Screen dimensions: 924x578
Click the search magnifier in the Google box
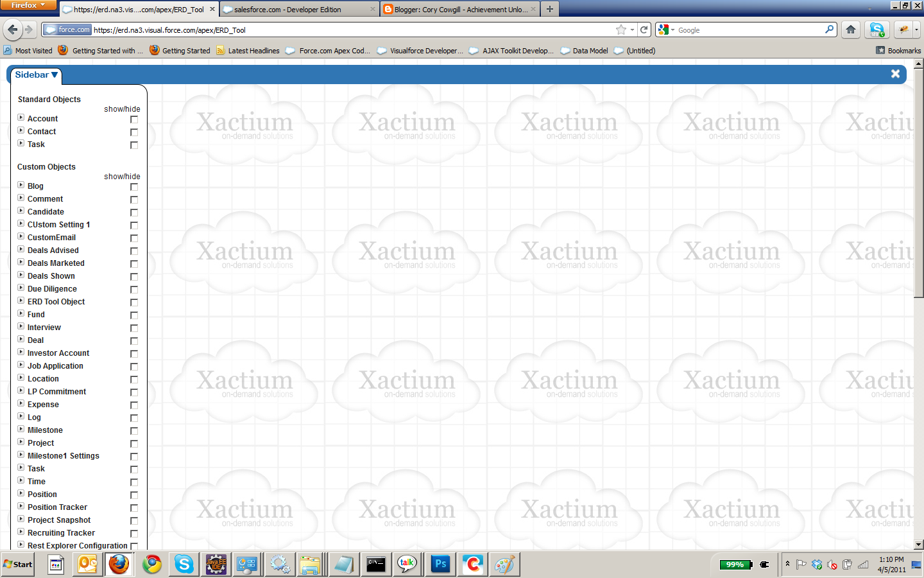click(829, 30)
